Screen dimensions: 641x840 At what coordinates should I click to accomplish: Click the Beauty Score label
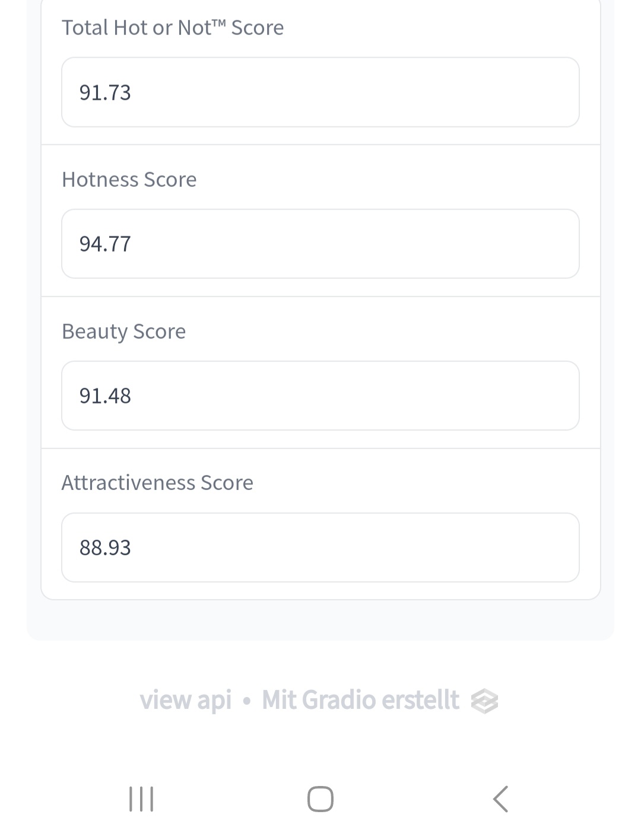124,332
